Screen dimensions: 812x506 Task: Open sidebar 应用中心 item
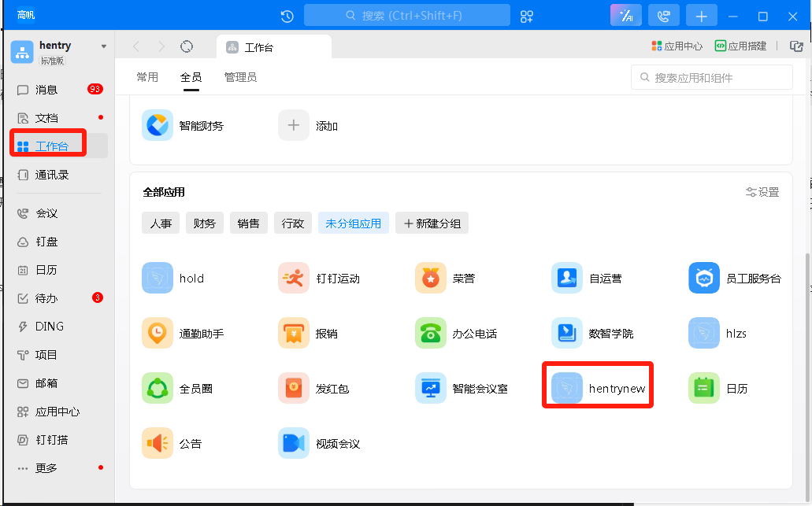click(59, 412)
